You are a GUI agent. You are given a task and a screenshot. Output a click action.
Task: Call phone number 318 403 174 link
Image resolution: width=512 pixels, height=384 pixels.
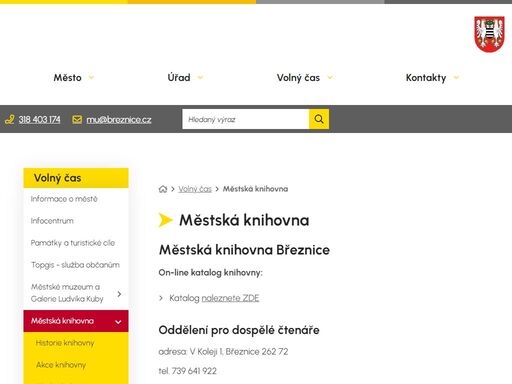[x=39, y=119]
